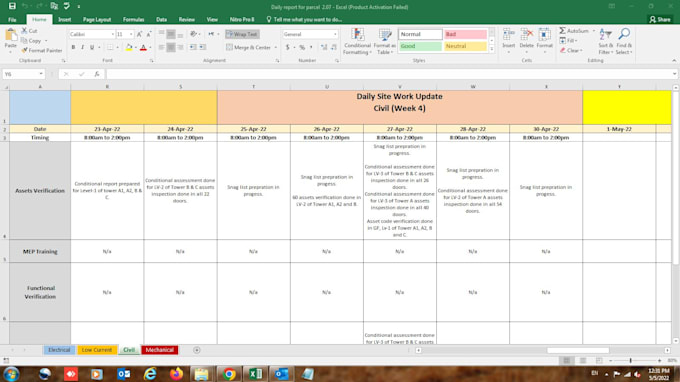Viewport: 680px width, 382px height.
Task: Open the Merge & Center dropdown arrow
Action: pos(275,47)
